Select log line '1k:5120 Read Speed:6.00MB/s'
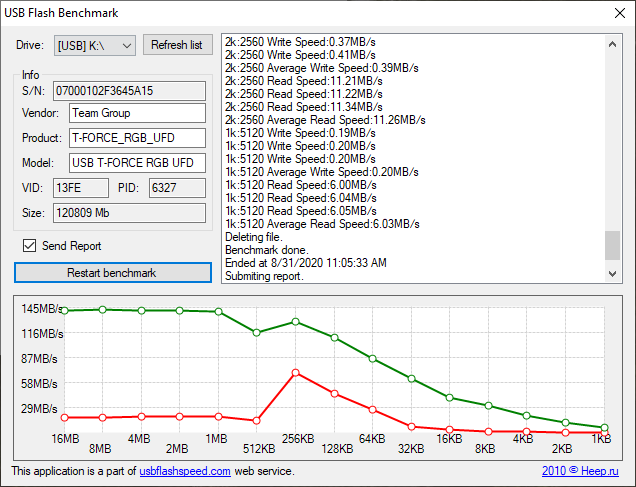Viewport: 636px width, 487px height. pos(301,185)
